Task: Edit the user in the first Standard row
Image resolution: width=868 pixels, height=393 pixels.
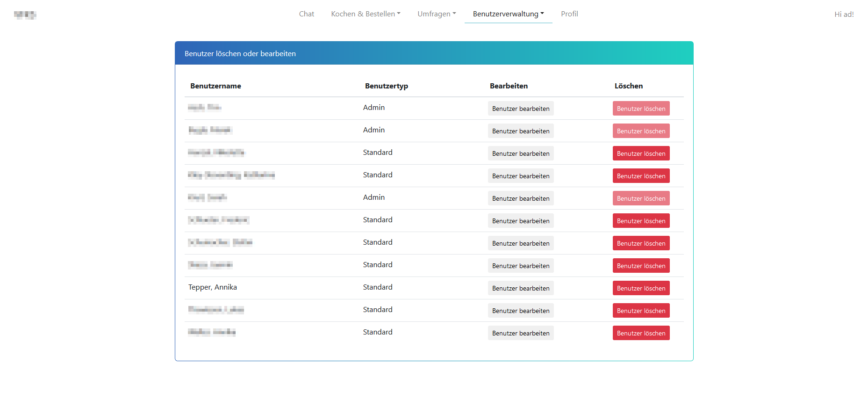Action: [521, 153]
